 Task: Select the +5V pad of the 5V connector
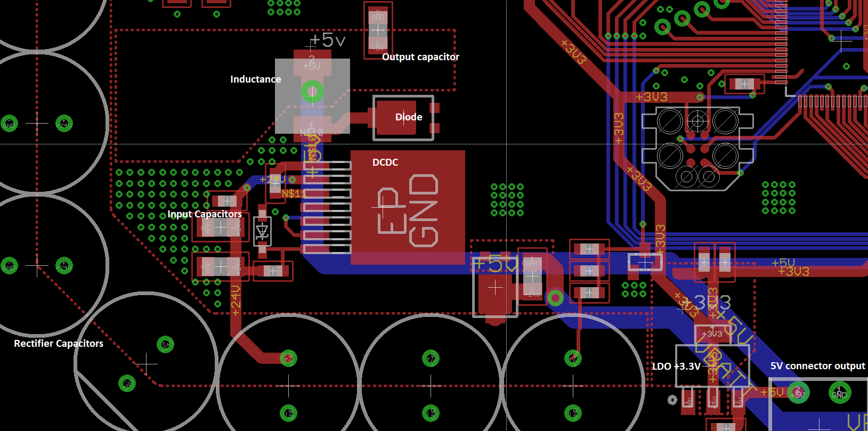click(798, 393)
